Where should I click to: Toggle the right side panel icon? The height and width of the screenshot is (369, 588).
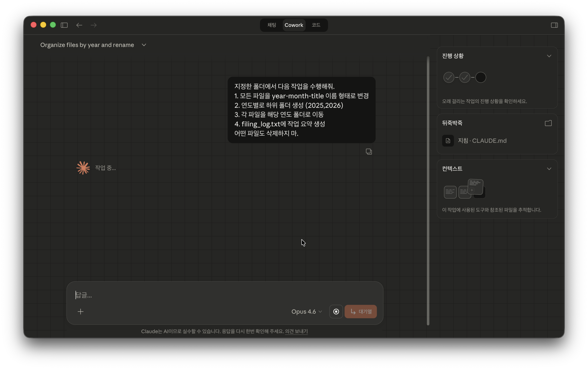pos(554,25)
